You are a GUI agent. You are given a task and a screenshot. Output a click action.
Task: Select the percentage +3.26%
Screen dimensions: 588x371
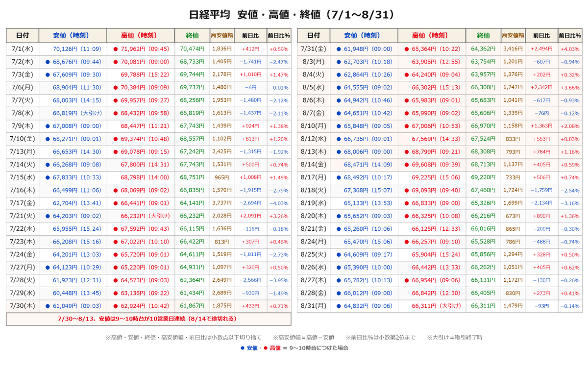[x=279, y=216]
